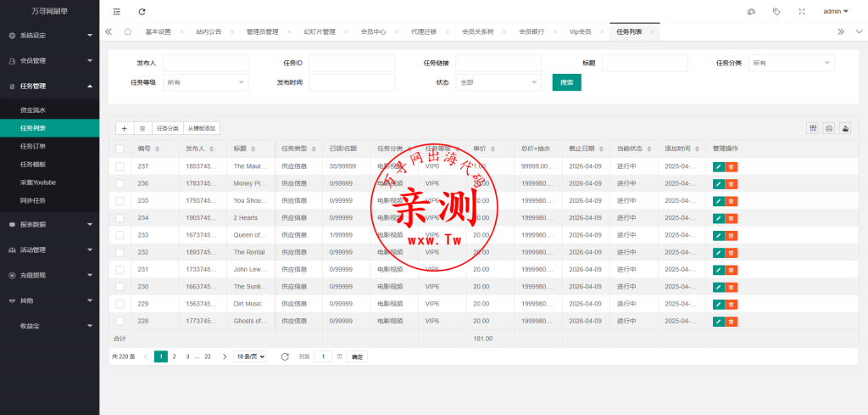Edit task 237 with the green pencil icon
Screen dimensions: 868x415
point(719,167)
